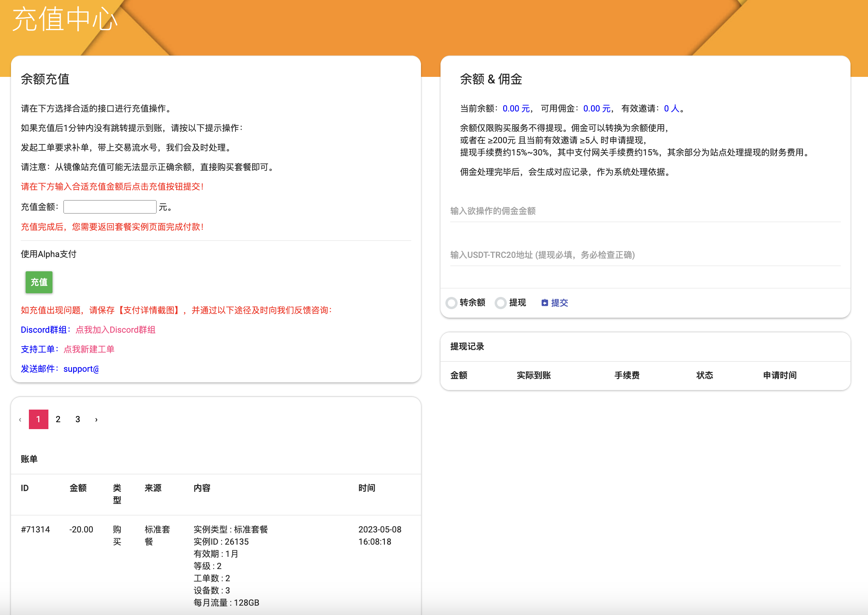Click bill ID #71314 row
Image resolution: width=868 pixels, height=615 pixels.
point(35,530)
